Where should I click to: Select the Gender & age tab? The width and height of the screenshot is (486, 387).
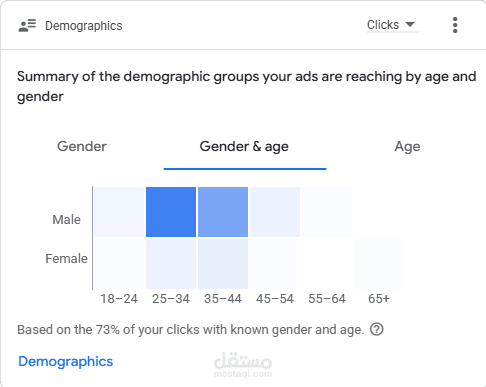(244, 147)
